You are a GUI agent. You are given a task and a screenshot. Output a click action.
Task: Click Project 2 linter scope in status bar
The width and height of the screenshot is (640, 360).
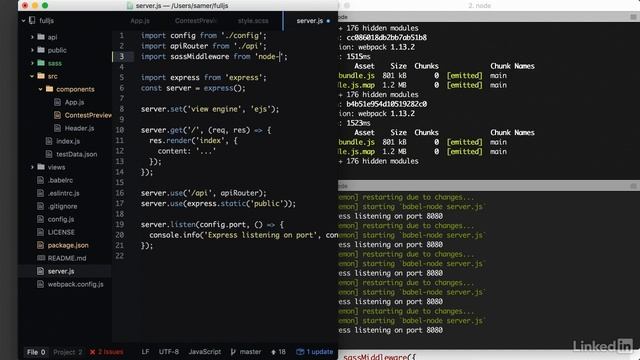click(x=67, y=352)
